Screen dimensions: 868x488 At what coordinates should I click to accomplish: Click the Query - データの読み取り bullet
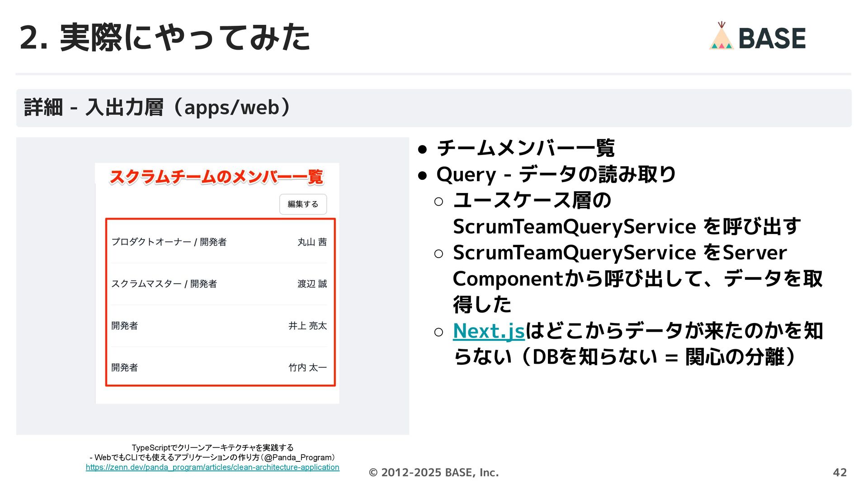click(x=556, y=174)
